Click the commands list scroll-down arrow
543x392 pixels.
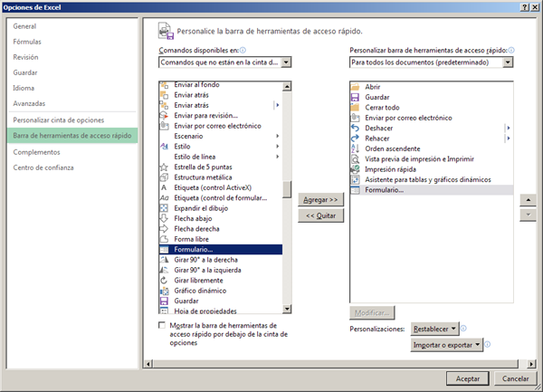point(287,309)
